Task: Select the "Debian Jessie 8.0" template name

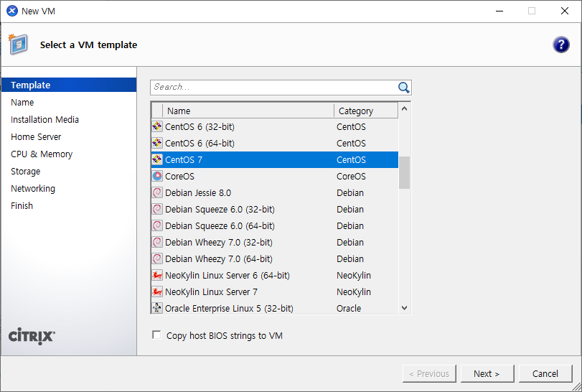Action: [198, 192]
